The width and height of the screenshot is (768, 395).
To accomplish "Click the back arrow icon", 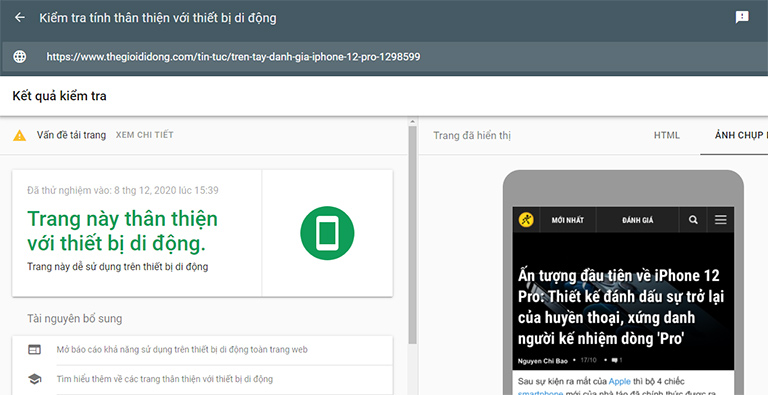I will click(20, 18).
